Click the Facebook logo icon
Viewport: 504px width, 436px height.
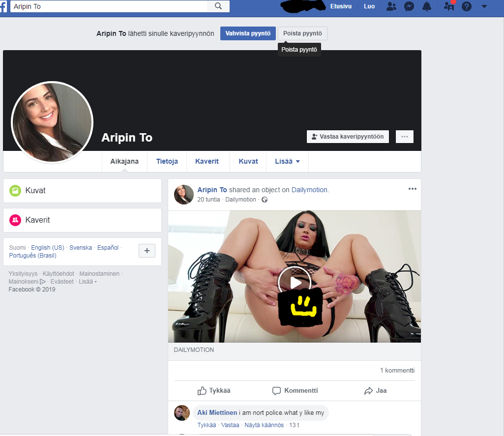3,6
